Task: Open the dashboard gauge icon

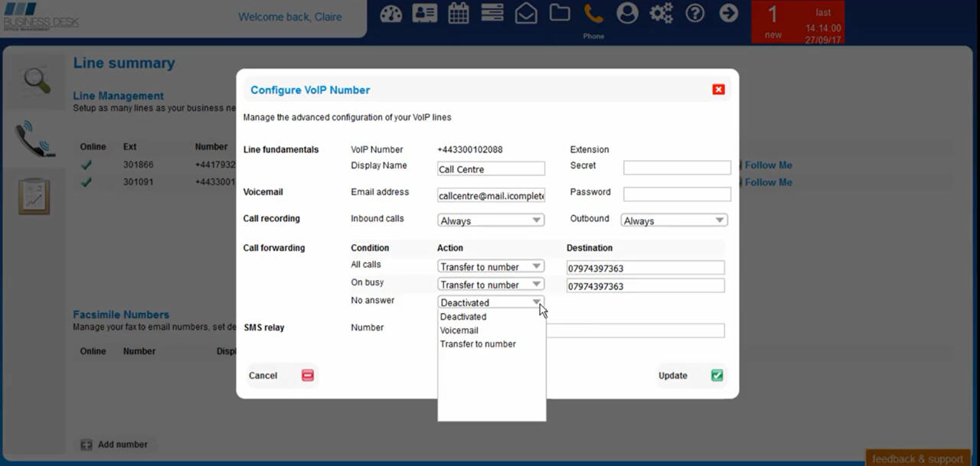Action: [390, 14]
